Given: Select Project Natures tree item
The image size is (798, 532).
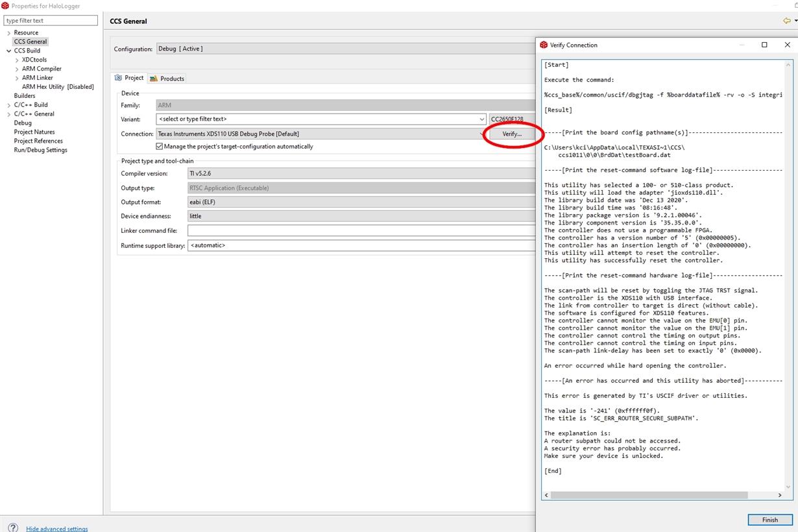Looking at the screenshot, I should 34,132.
